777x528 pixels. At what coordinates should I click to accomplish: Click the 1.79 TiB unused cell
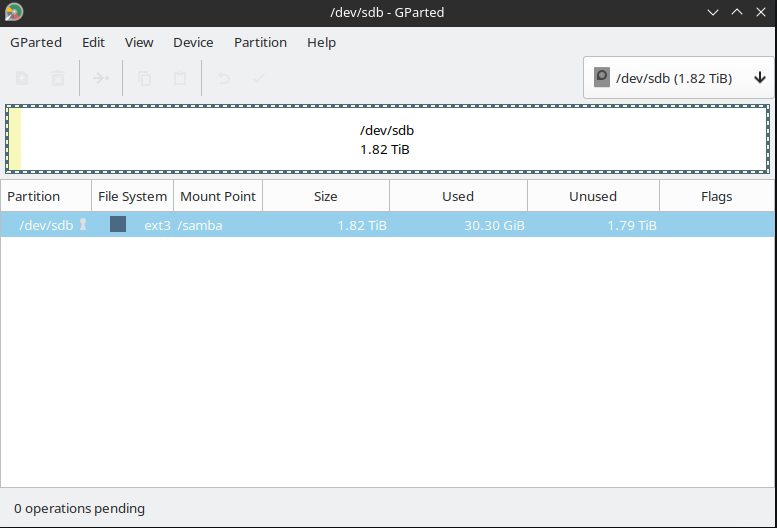click(632, 225)
